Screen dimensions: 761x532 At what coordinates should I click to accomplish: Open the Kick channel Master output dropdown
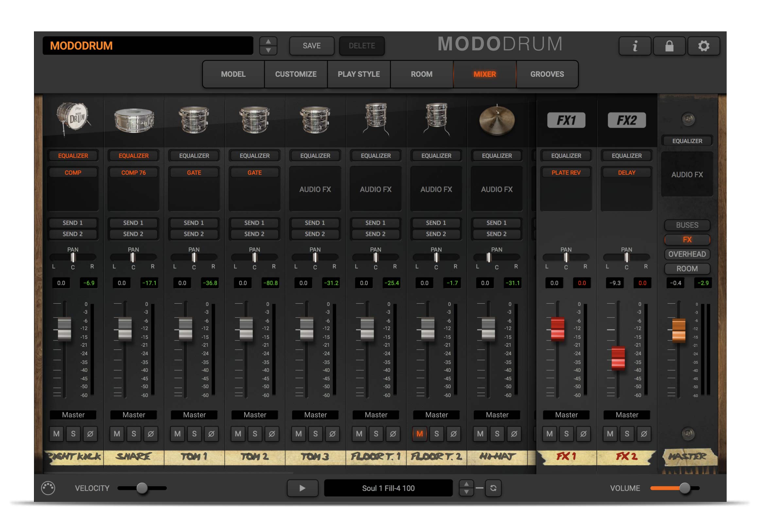(73, 415)
